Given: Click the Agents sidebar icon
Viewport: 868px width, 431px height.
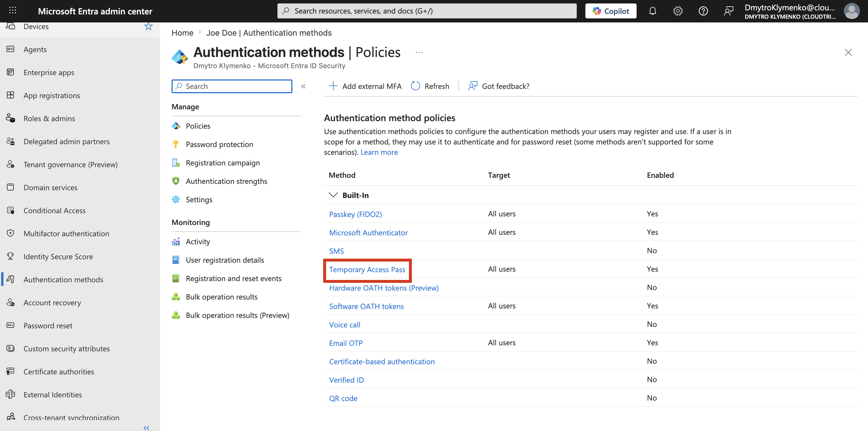Looking at the screenshot, I should [10, 49].
